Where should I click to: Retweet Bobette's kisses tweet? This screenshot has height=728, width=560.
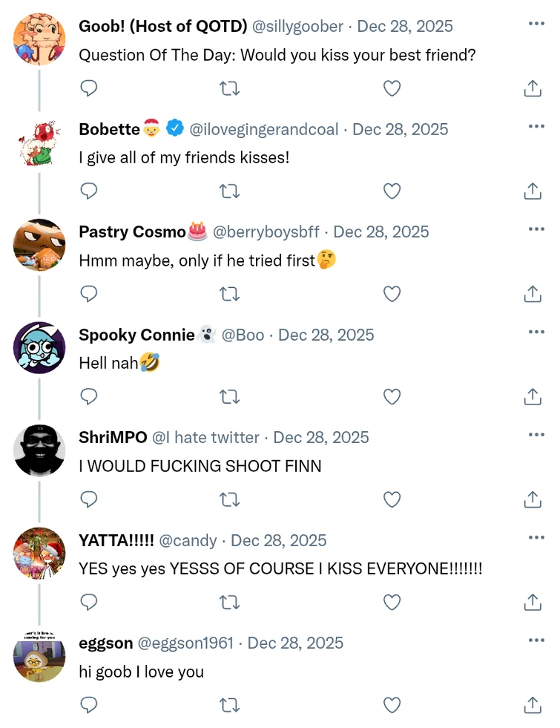coord(230,191)
